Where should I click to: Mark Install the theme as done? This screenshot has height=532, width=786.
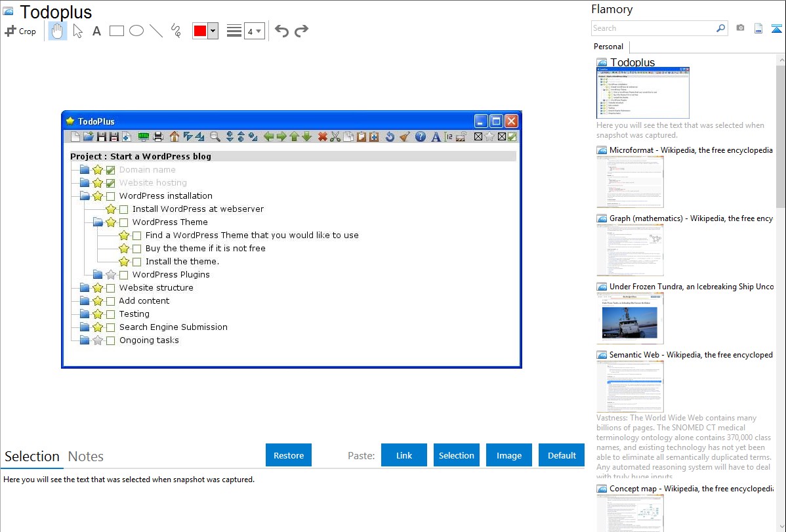[137, 262]
